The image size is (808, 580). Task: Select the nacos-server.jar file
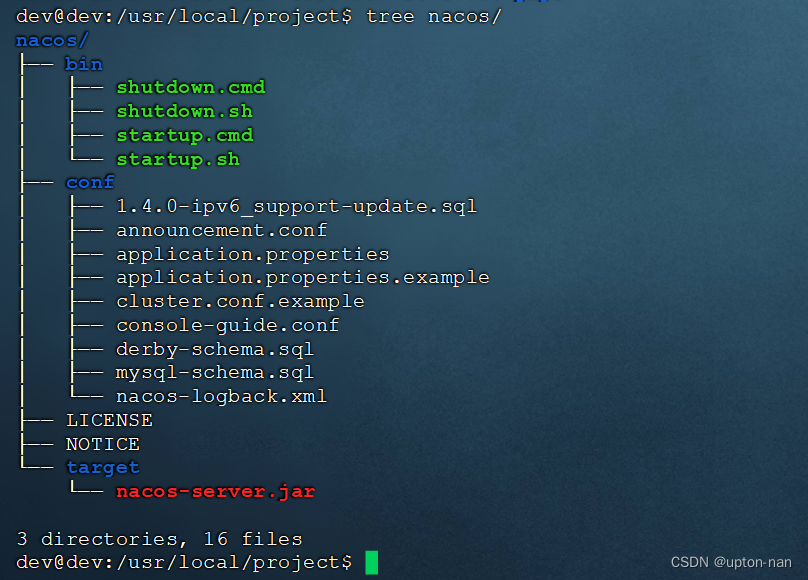pos(216,491)
